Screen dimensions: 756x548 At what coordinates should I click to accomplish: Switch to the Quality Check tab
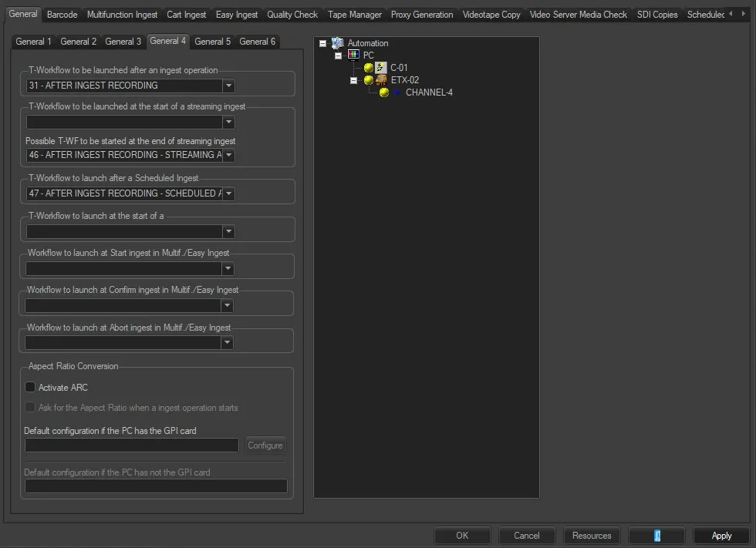click(292, 15)
